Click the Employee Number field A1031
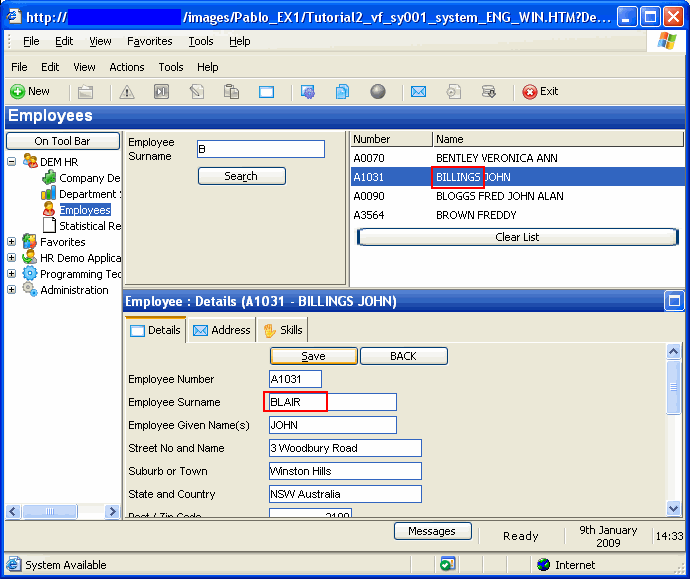Screen dimensions: 690x579 point(295,379)
